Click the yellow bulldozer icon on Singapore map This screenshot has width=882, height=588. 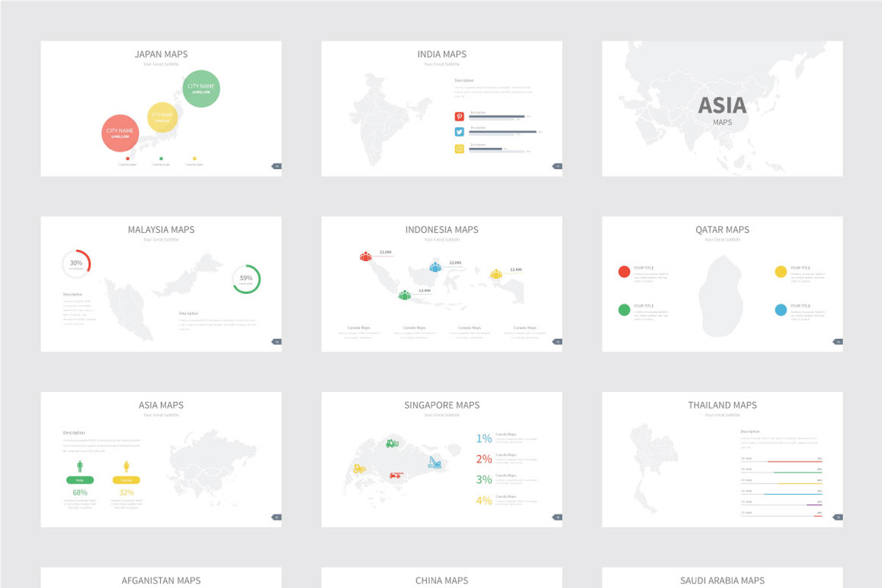[359, 468]
